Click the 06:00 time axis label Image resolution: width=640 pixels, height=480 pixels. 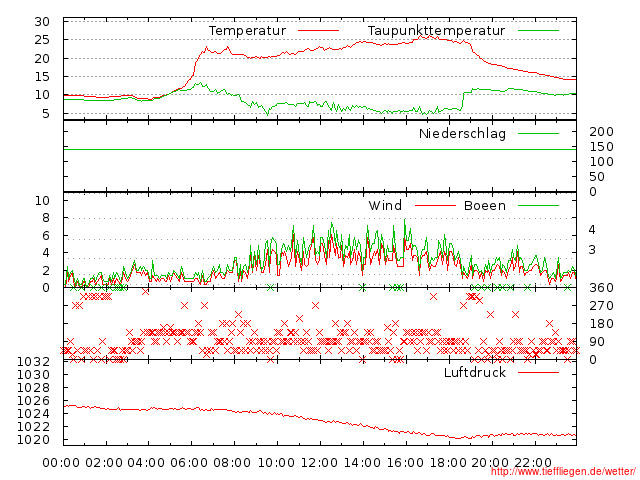pyautogui.click(x=189, y=463)
